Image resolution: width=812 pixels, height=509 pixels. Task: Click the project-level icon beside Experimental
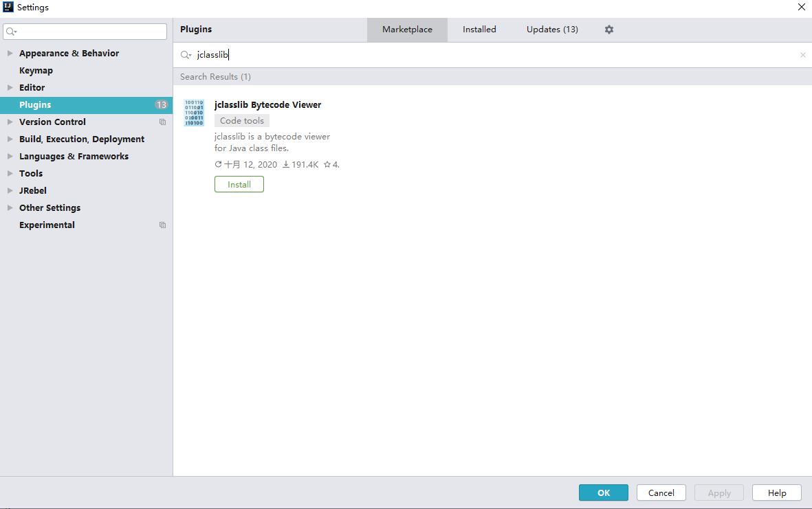pyautogui.click(x=163, y=225)
